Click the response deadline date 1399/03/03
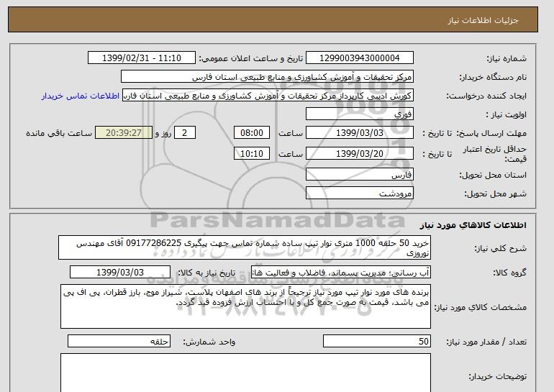The image size is (554, 392). tap(359, 133)
